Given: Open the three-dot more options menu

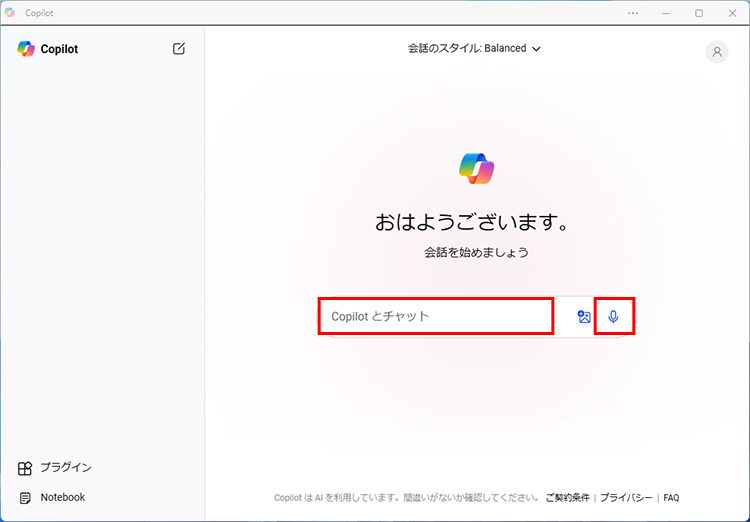Looking at the screenshot, I should 633,13.
